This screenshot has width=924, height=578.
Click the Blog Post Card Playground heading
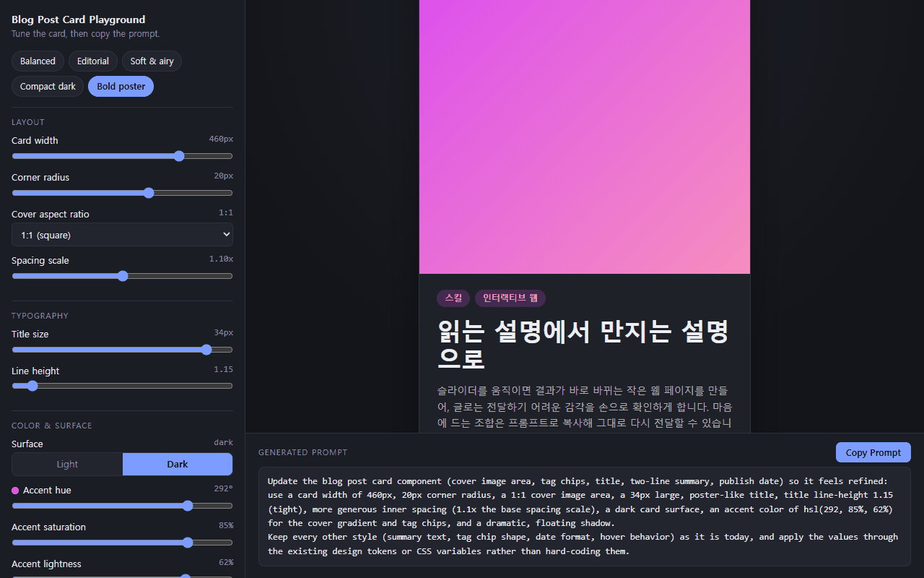click(x=78, y=20)
